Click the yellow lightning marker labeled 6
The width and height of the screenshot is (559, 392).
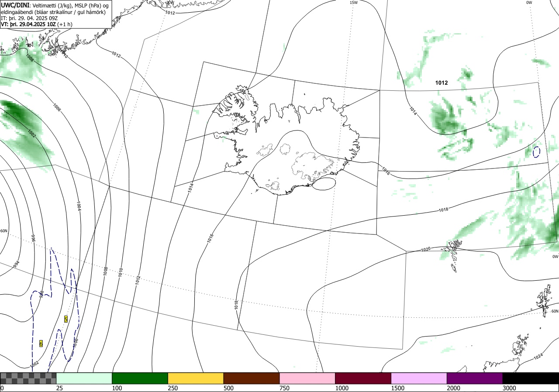pos(41,344)
